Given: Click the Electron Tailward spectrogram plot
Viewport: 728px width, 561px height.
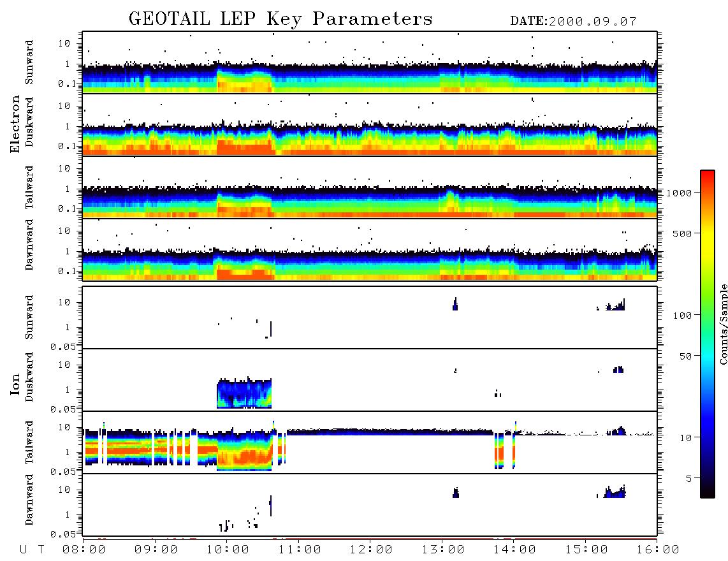Looking at the screenshot, I should pyautogui.click(x=370, y=187).
